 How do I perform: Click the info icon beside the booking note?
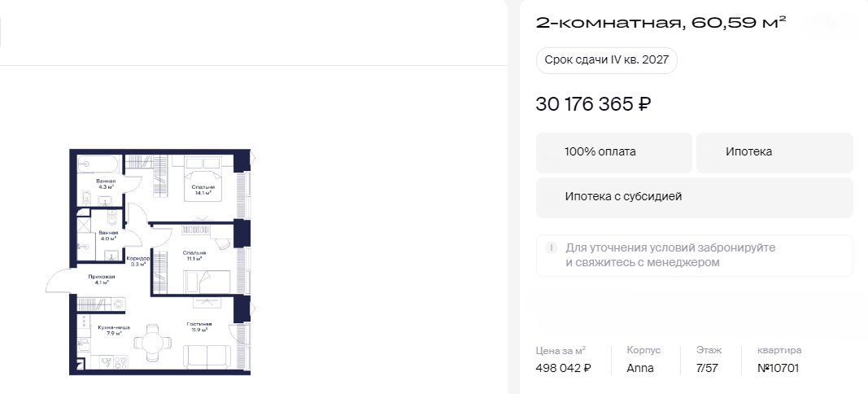pyautogui.click(x=552, y=247)
